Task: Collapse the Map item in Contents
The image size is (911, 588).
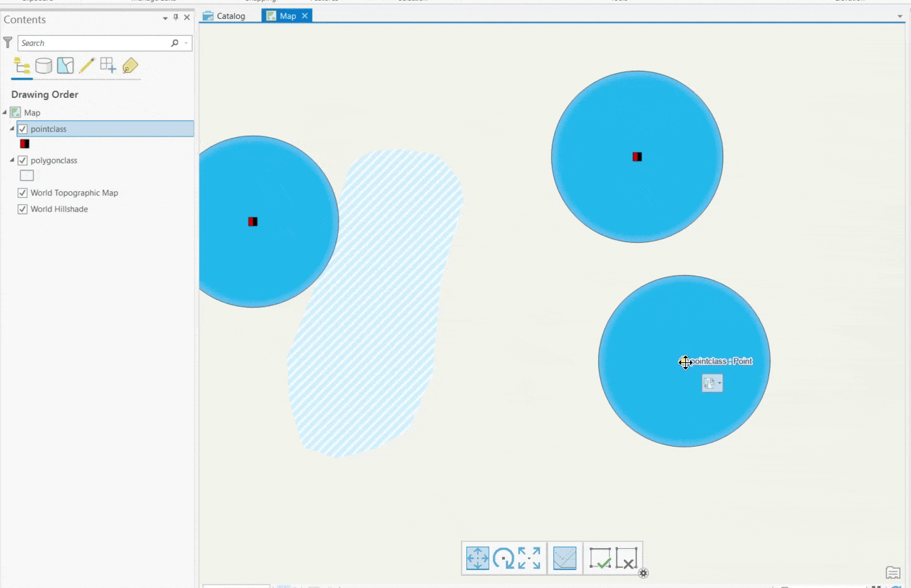Action: tap(4, 112)
